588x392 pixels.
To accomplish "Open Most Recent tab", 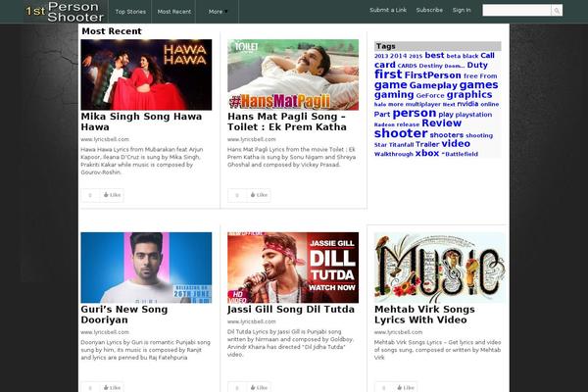I will (174, 12).
